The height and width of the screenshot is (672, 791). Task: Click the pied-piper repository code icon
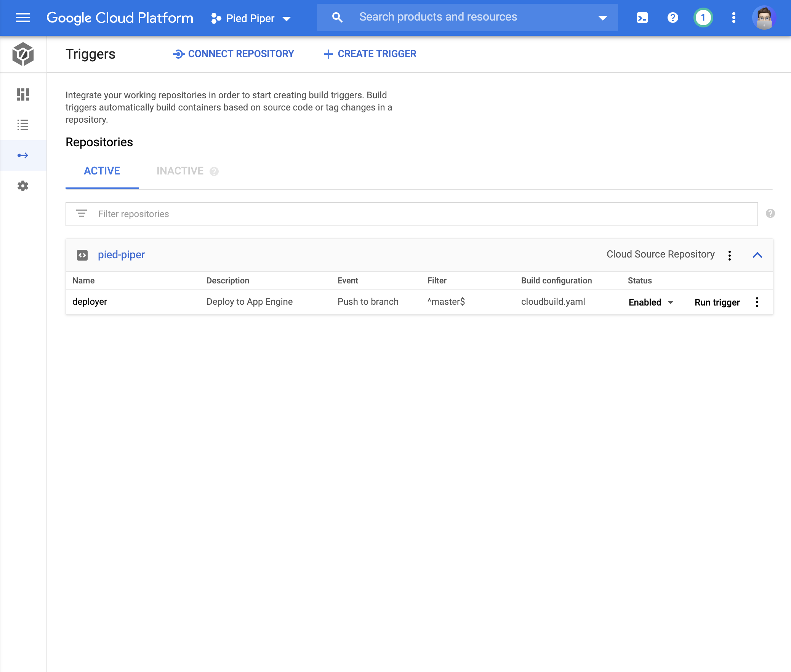pyautogui.click(x=82, y=255)
